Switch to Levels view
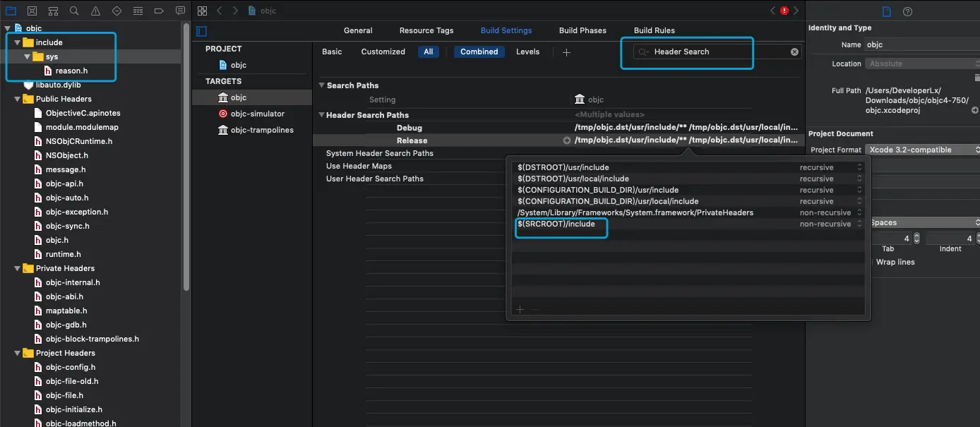Screen dimensions: 980x427 coord(527,52)
